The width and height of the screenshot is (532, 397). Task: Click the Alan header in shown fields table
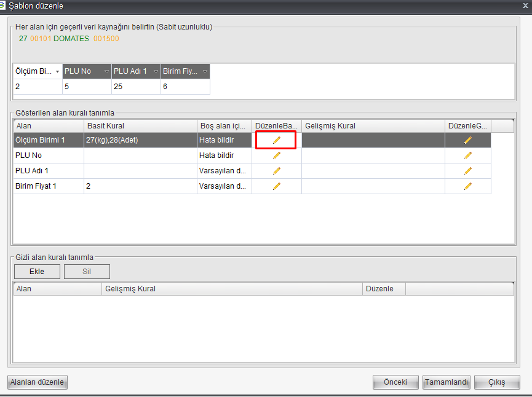(x=49, y=126)
